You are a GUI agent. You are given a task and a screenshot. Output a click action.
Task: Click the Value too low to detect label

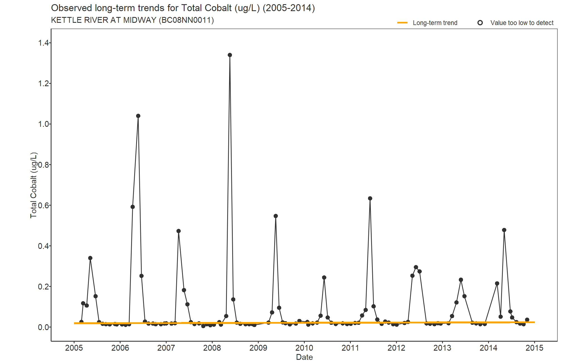[522, 23]
